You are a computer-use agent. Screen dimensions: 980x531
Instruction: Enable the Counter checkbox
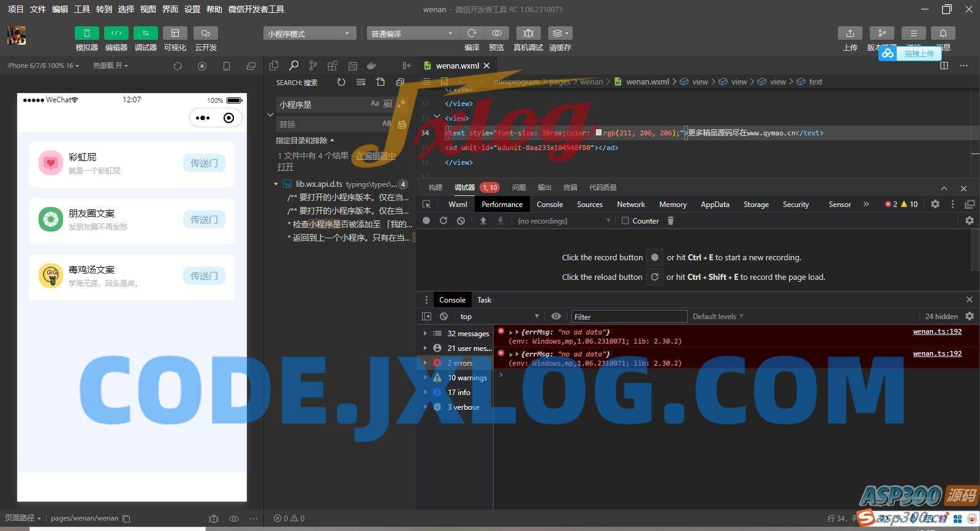(625, 221)
